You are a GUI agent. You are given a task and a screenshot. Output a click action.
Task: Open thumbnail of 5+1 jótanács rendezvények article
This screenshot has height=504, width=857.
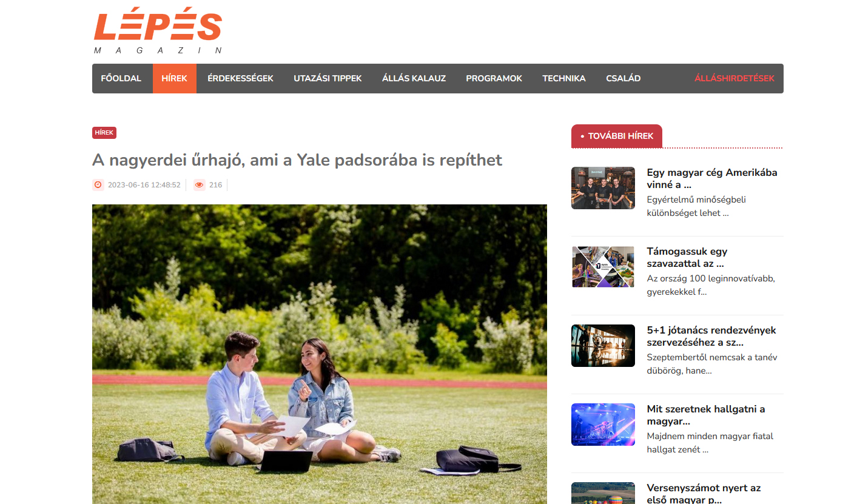(x=603, y=346)
